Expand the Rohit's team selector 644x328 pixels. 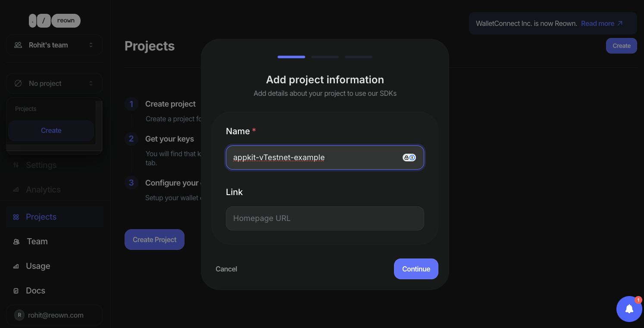click(54, 45)
